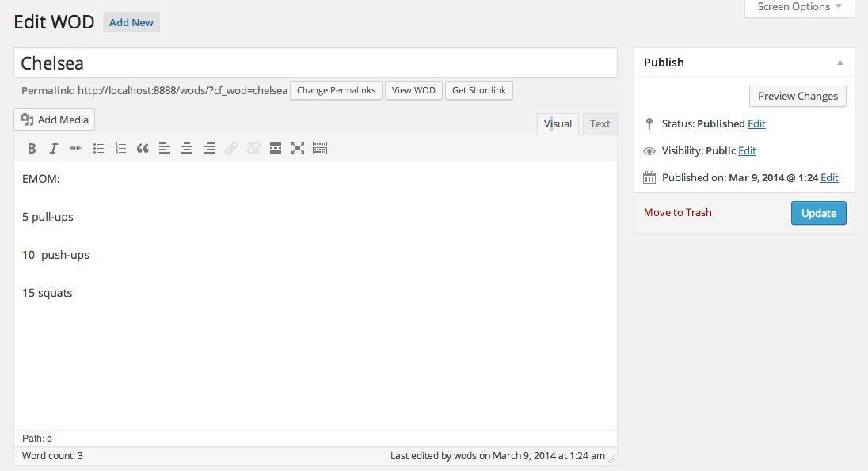The image size is (868, 471).
Task: Open the Screen Options dropdown
Action: click(x=799, y=8)
